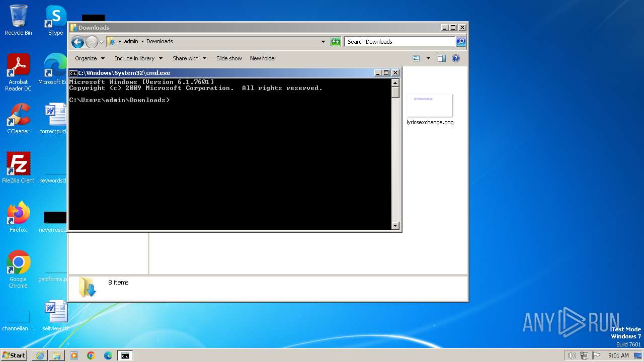Click the Start button
This screenshot has width=644, height=362.
14,355
